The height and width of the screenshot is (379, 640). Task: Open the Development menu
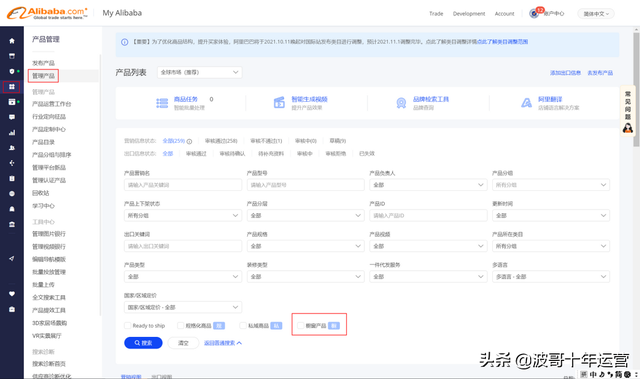469,14
